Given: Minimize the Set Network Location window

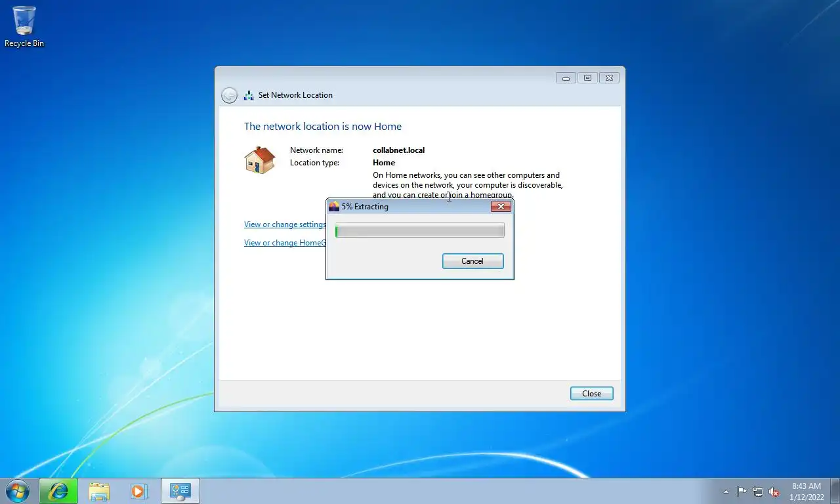Looking at the screenshot, I should (566, 78).
